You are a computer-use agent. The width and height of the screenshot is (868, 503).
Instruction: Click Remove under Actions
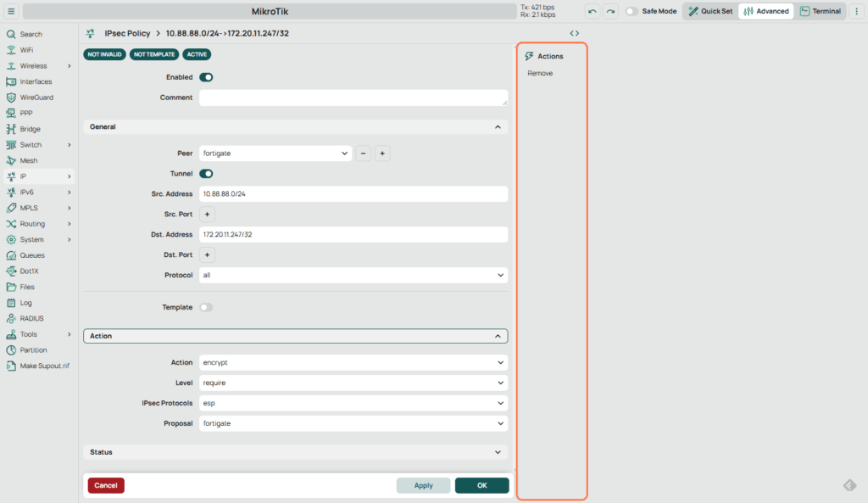tap(540, 74)
